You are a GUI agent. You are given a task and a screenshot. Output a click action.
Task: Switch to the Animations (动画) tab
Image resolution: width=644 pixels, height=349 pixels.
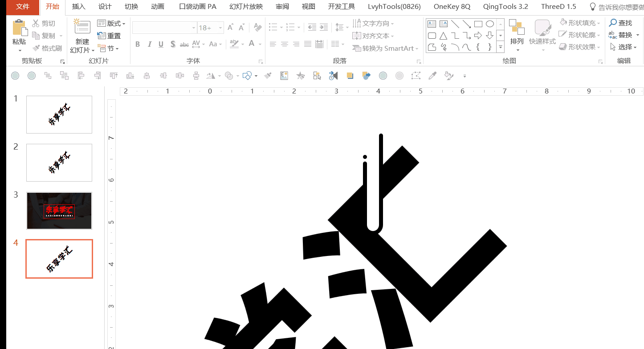[x=158, y=7]
